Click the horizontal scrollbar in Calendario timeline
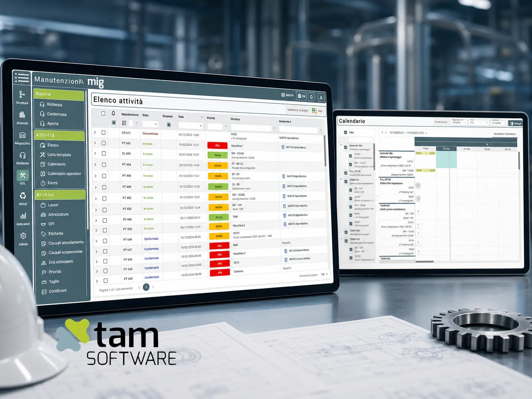 (424, 262)
